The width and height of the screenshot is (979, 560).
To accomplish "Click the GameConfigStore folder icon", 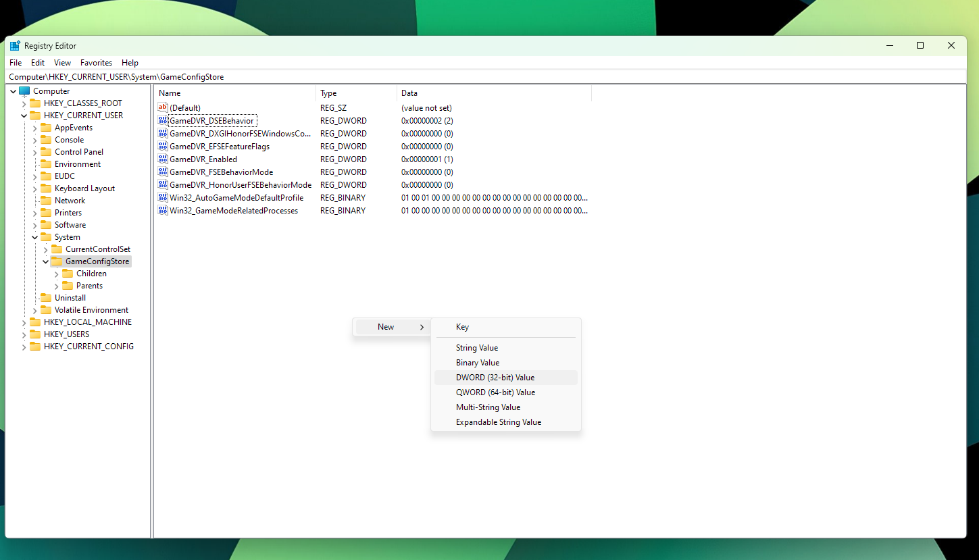I will click(x=57, y=261).
